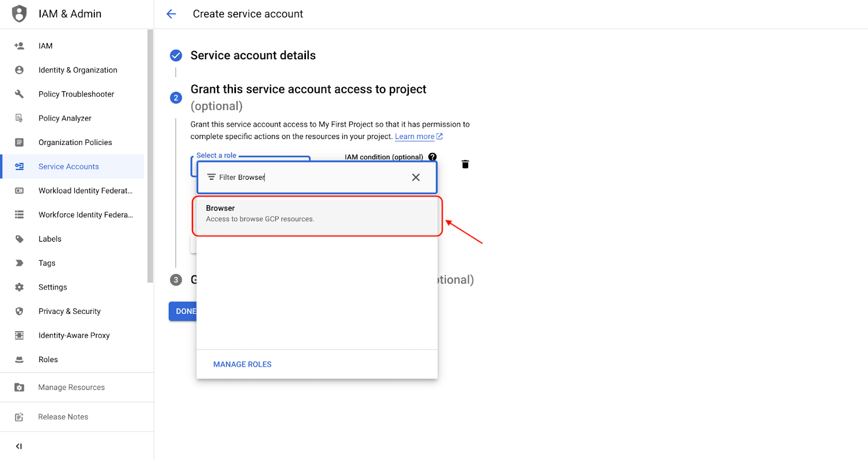Clear the role filter with the X icon
868x461 pixels.
[416, 178]
